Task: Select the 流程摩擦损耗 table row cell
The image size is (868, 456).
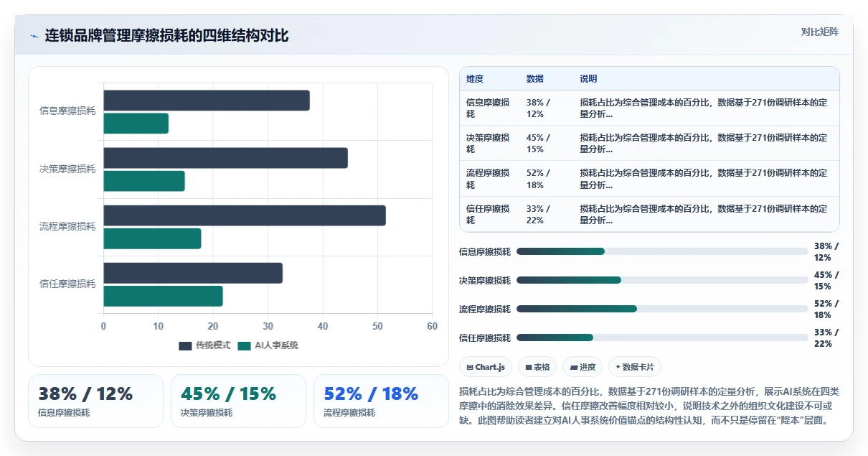Action: click(x=489, y=179)
